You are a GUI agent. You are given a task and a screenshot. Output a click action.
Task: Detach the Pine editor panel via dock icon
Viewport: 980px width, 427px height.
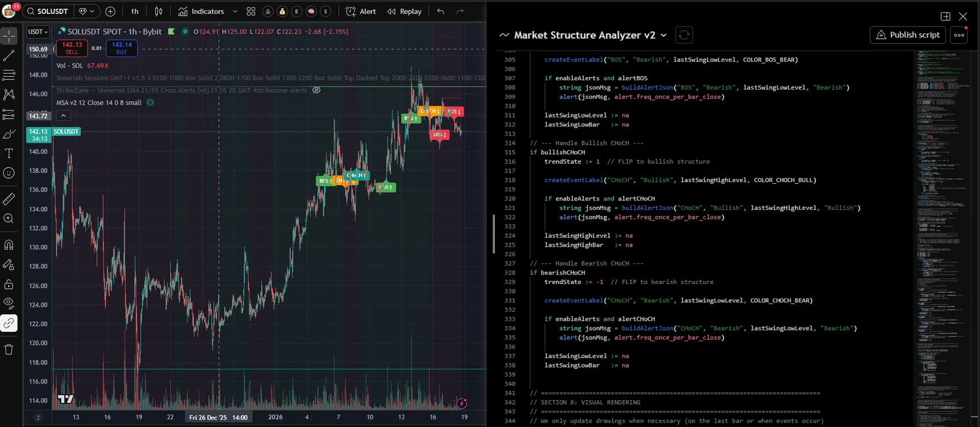(x=945, y=17)
